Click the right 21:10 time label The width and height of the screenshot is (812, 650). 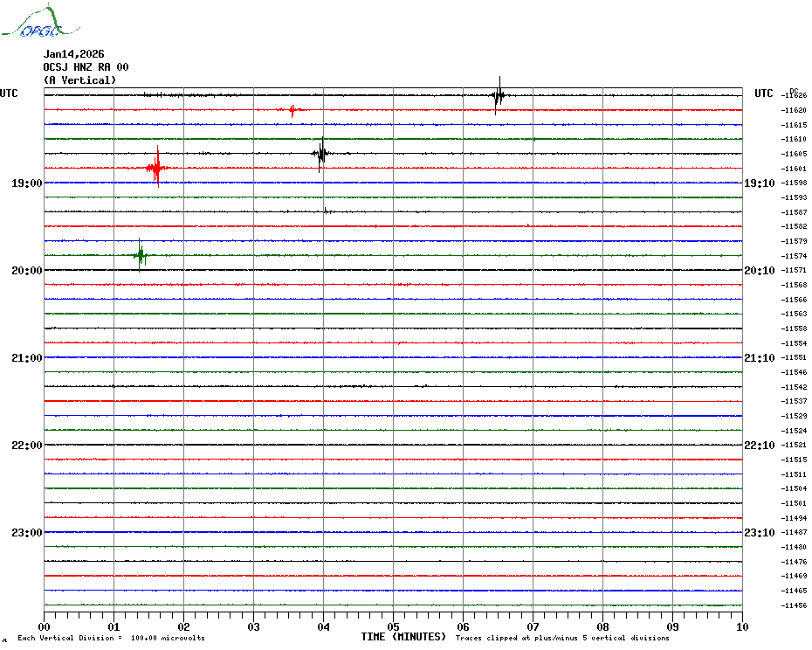point(760,357)
